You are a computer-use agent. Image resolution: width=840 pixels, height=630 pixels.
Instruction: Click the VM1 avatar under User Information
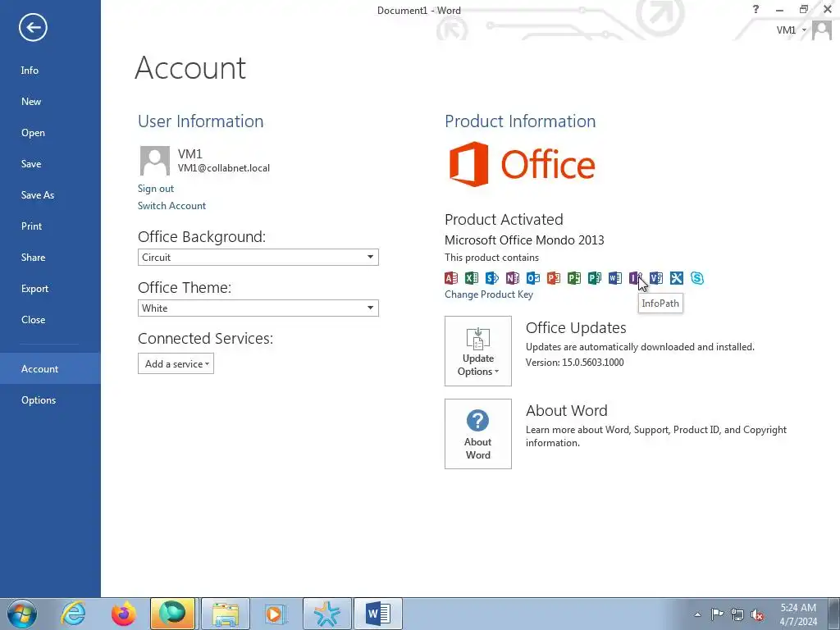point(155,161)
